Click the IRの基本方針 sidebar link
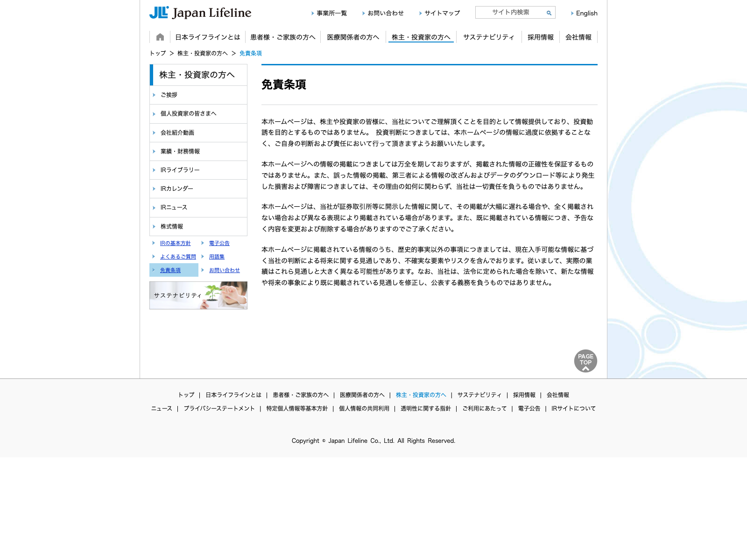The width and height of the screenshot is (747, 560). [x=175, y=243]
